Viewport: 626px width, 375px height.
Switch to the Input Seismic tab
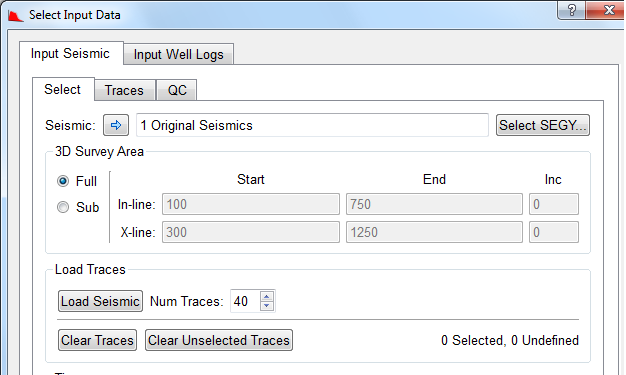pyautogui.click(x=70, y=54)
